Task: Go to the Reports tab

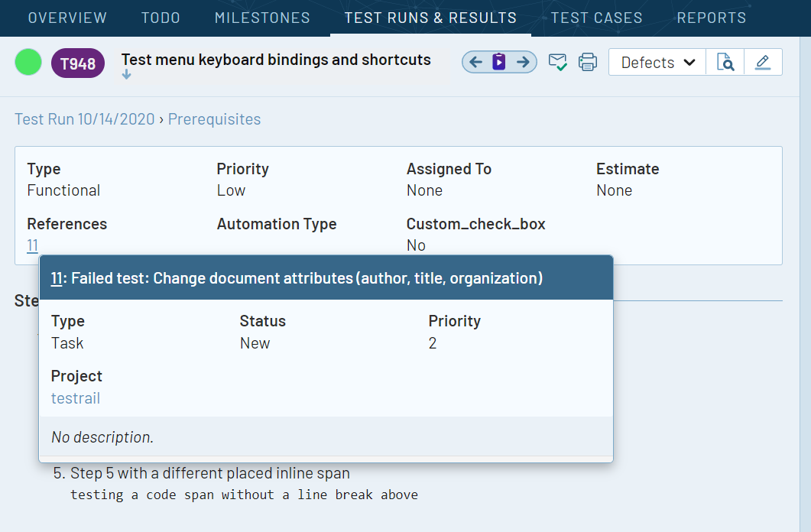Action: pyautogui.click(x=712, y=17)
